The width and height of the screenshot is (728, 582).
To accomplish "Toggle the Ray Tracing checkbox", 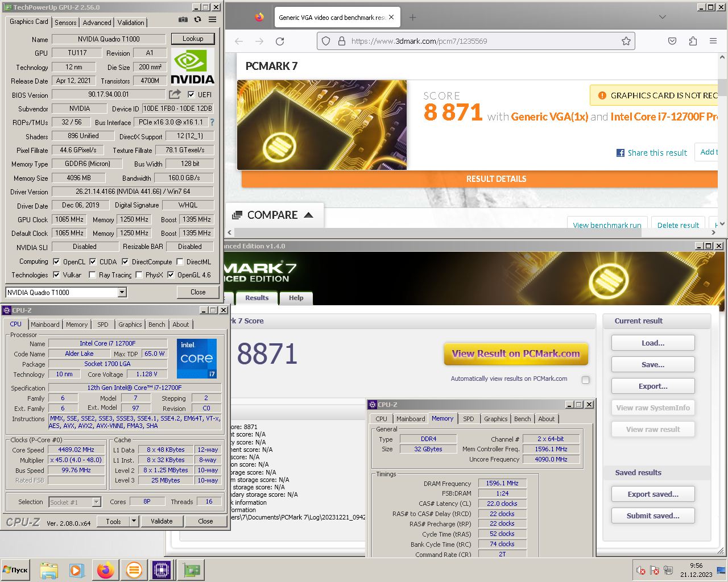I will tap(92, 275).
